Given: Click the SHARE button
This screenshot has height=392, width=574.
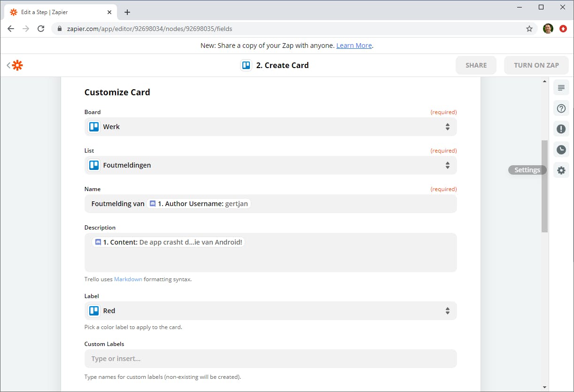Looking at the screenshot, I should click(476, 65).
